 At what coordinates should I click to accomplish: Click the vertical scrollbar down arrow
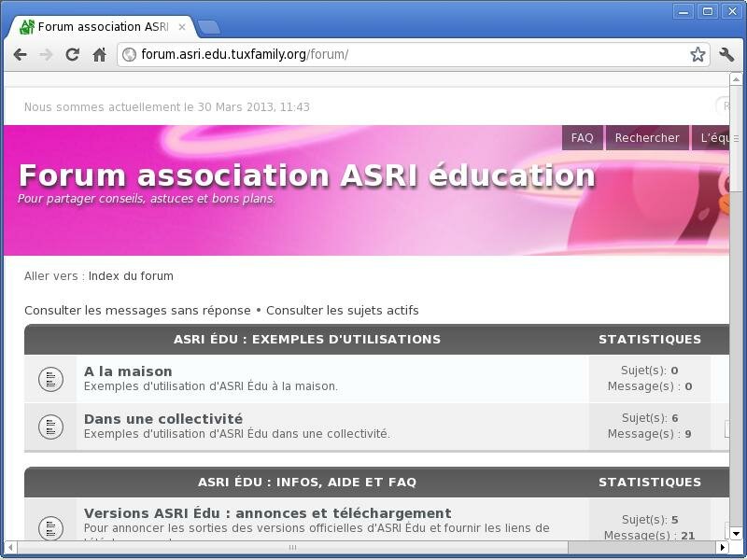[x=736, y=534]
